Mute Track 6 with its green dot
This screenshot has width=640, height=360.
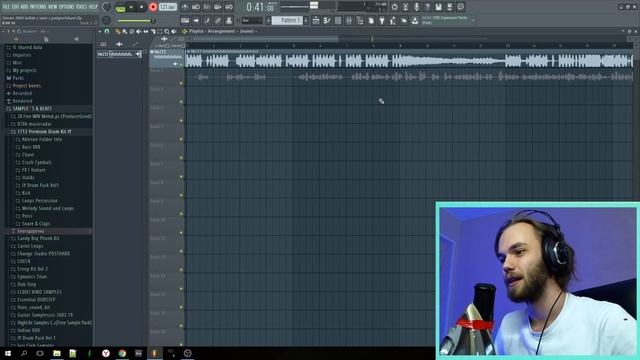pos(181,158)
